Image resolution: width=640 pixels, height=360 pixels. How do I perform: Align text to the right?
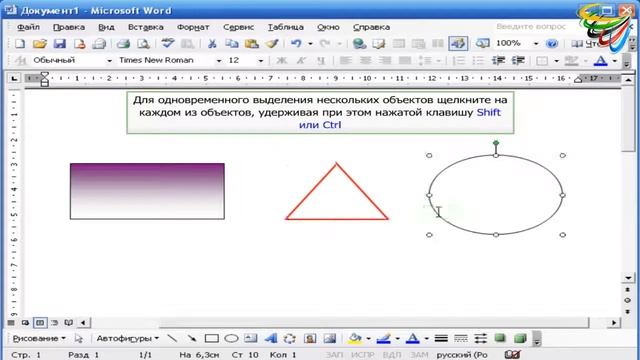[385, 61]
